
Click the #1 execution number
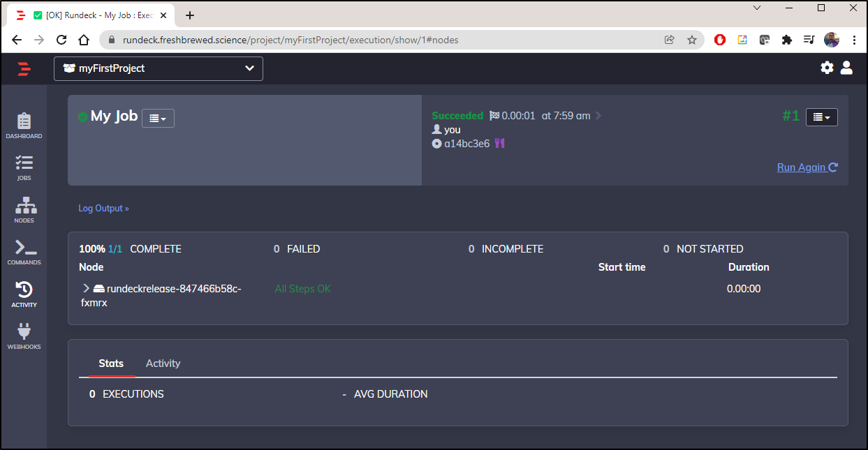coord(790,116)
